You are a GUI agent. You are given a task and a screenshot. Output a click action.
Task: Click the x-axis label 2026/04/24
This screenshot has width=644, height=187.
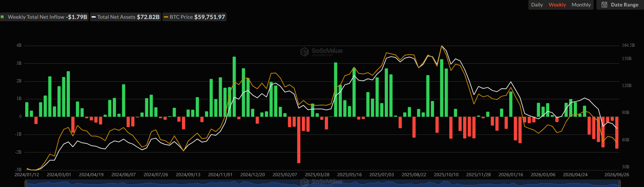tap(575, 174)
